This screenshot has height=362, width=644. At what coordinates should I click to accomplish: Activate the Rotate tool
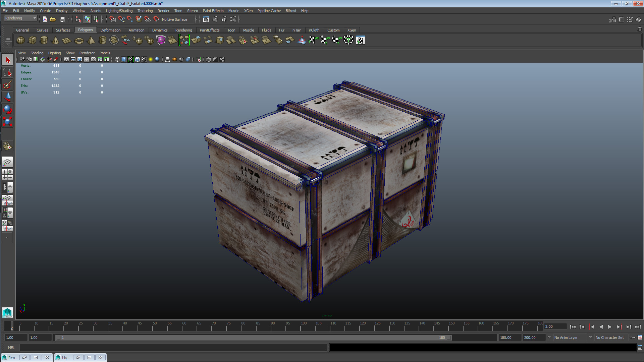7,109
